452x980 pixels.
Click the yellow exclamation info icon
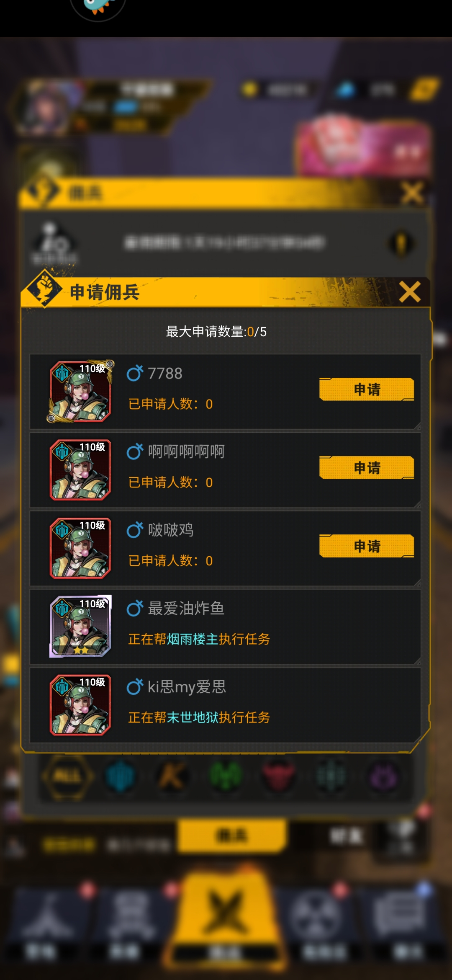coord(401,243)
